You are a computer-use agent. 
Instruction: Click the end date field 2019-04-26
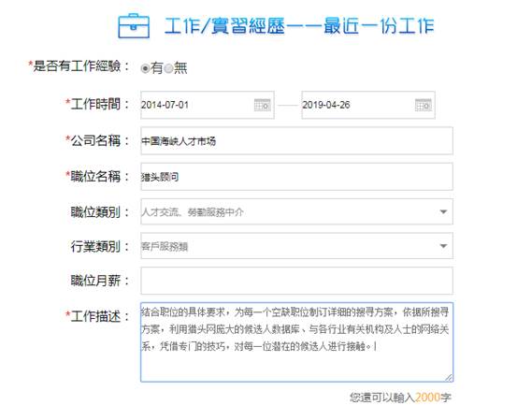click(x=368, y=105)
